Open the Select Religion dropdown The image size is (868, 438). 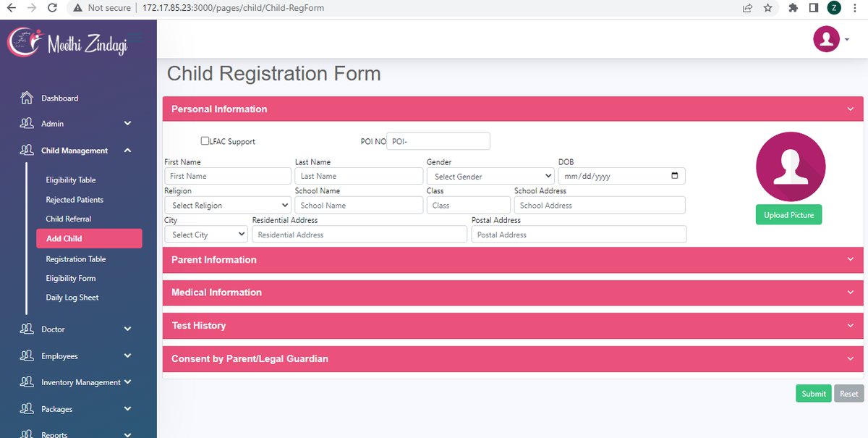pos(227,205)
